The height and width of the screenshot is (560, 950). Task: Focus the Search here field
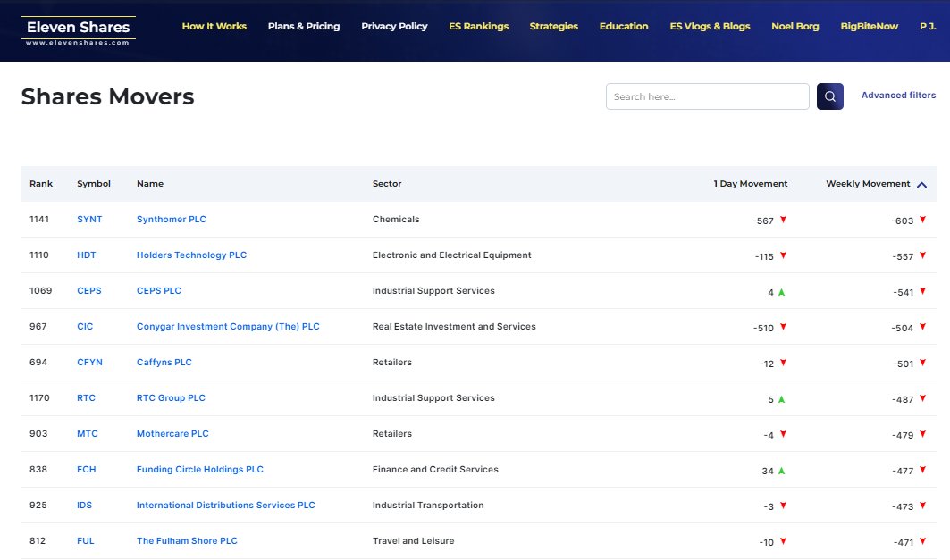tap(707, 96)
